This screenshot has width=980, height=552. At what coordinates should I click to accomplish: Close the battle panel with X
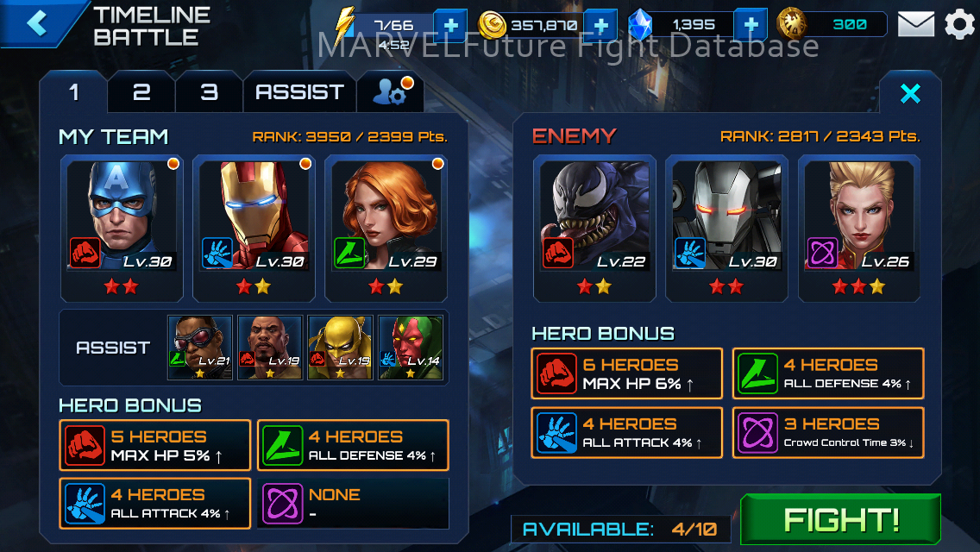pyautogui.click(x=910, y=94)
